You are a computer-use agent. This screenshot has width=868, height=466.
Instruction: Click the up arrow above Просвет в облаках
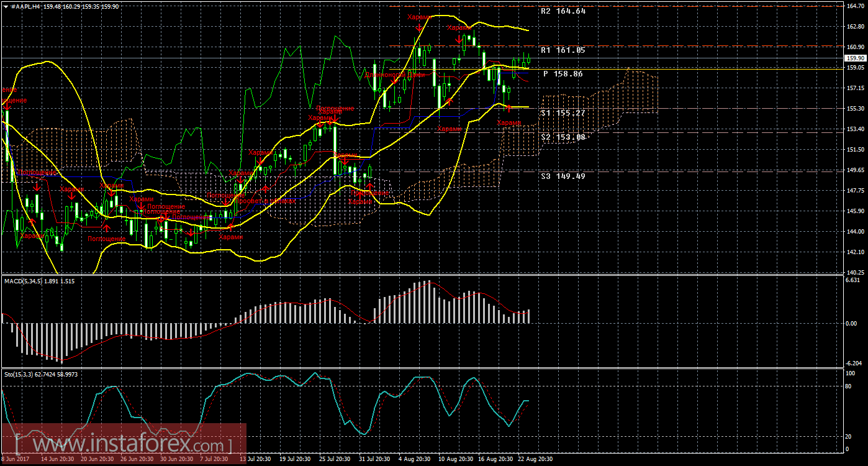pyautogui.click(x=266, y=189)
